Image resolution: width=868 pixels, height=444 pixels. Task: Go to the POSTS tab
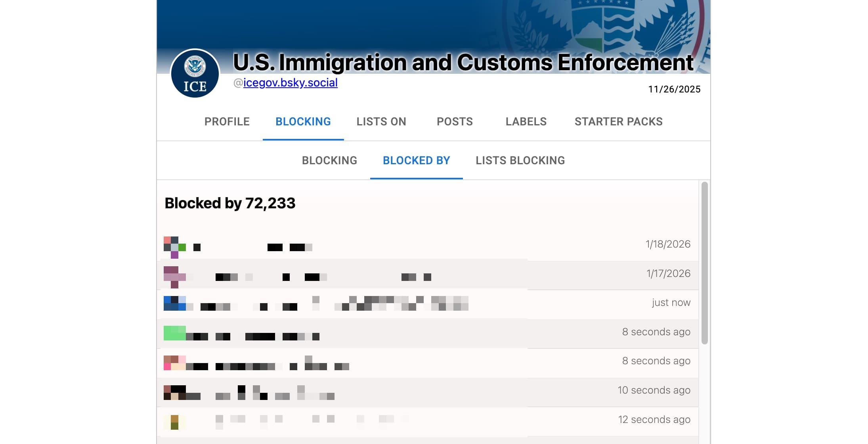point(455,121)
